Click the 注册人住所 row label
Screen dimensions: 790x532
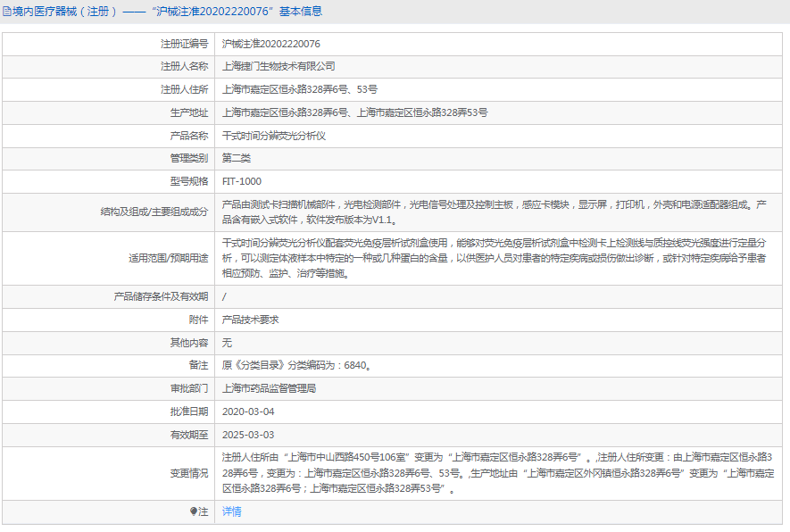point(185,89)
